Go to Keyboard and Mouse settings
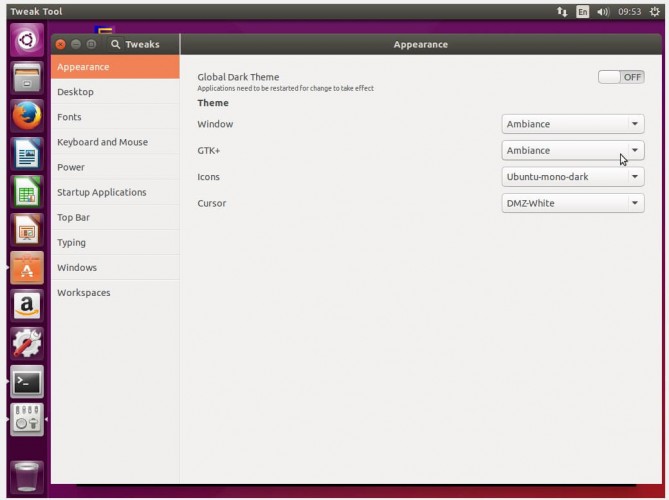Image resolution: width=669 pixels, height=500 pixels. pyautogui.click(x=115, y=142)
